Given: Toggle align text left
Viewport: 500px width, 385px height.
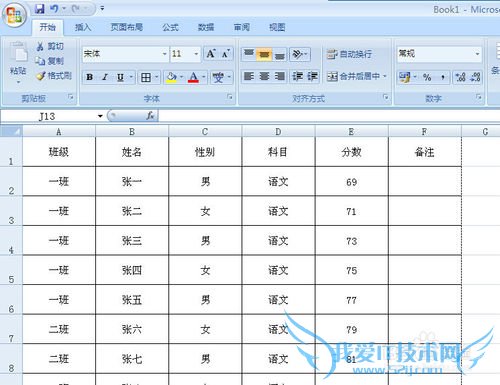Looking at the screenshot, I should click(x=249, y=76).
